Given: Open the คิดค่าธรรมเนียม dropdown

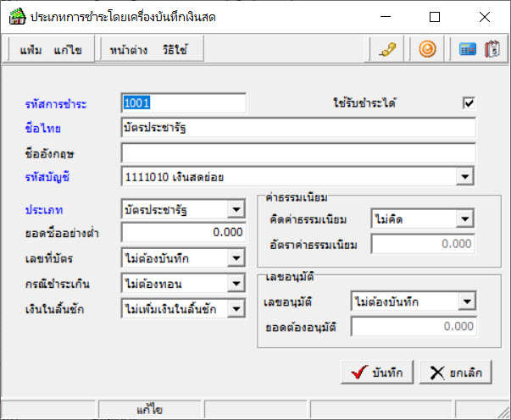Looking at the screenshot, I should click(x=464, y=218).
